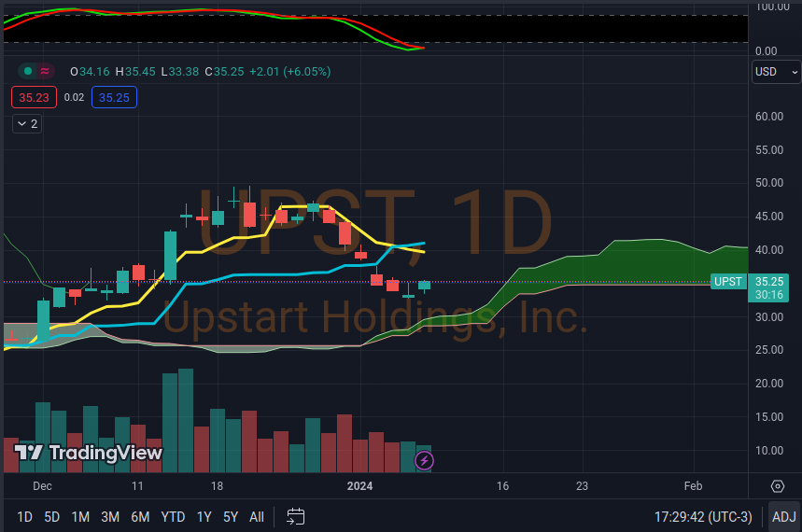Open the USD currency dropdown

pyautogui.click(x=777, y=72)
